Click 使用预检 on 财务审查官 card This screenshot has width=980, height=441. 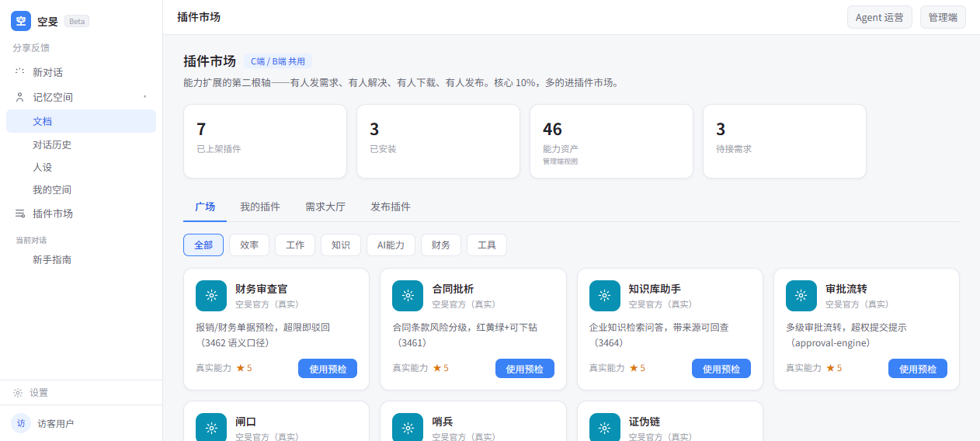coord(328,369)
